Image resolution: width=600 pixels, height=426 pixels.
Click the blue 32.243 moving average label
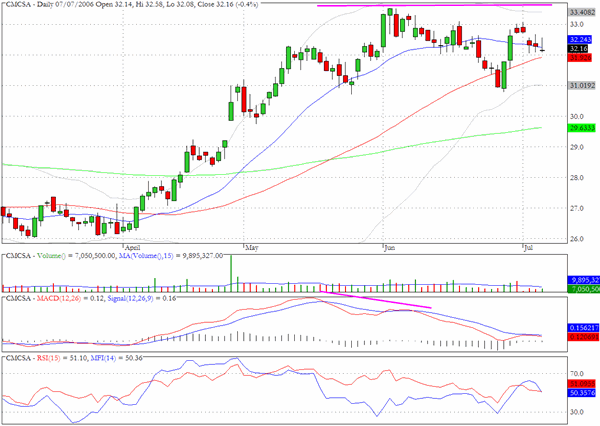point(580,39)
